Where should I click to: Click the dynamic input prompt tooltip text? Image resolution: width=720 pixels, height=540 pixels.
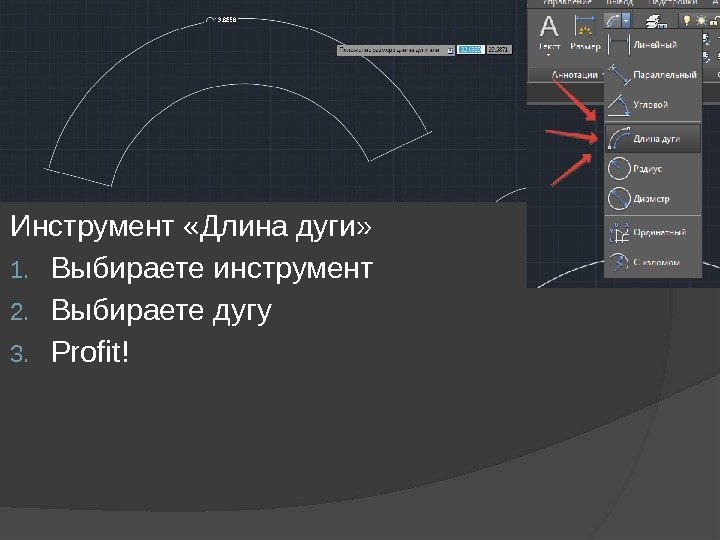tap(390, 50)
